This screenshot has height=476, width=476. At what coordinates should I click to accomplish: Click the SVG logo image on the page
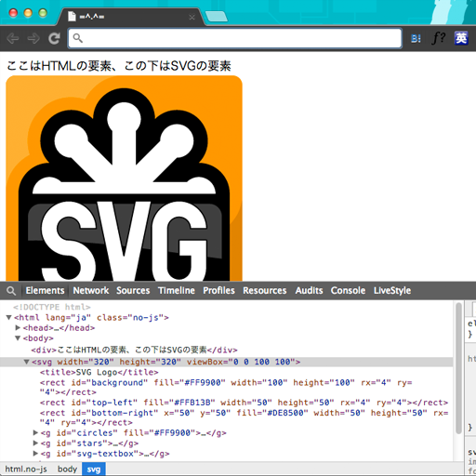[124, 178]
